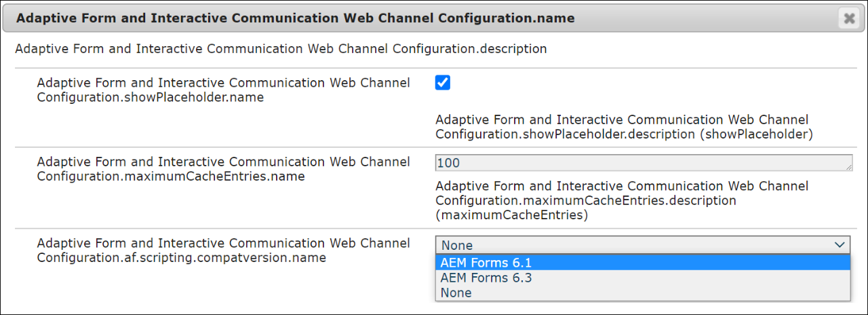Click the af.scripting.compatversion.name label
868x315 pixels.
tap(224, 251)
